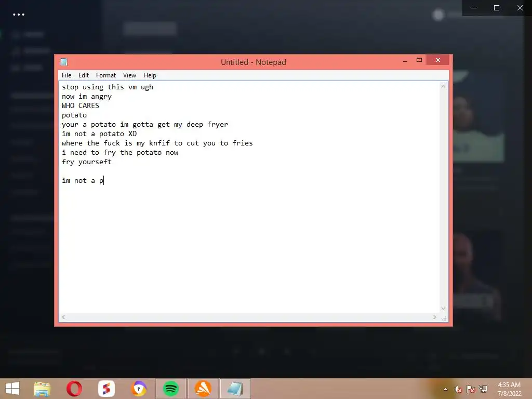Minimize the outer viewer window
The image size is (532, 399).
click(x=474, y=8)
